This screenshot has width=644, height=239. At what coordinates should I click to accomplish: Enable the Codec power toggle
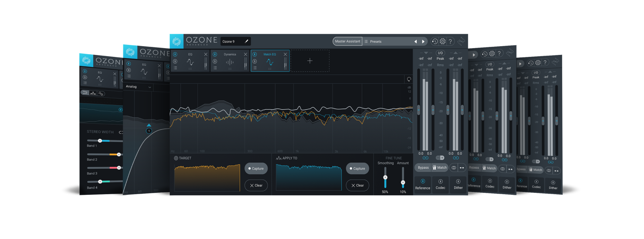(440, 181)
